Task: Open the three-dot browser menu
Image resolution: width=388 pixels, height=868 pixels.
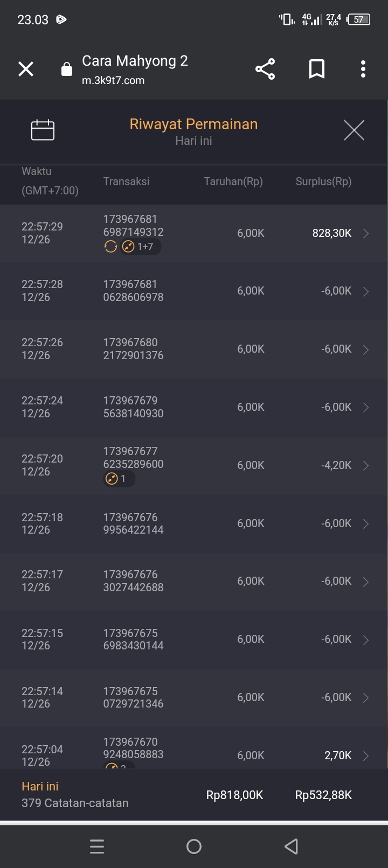Action: (x=363, y=69)
